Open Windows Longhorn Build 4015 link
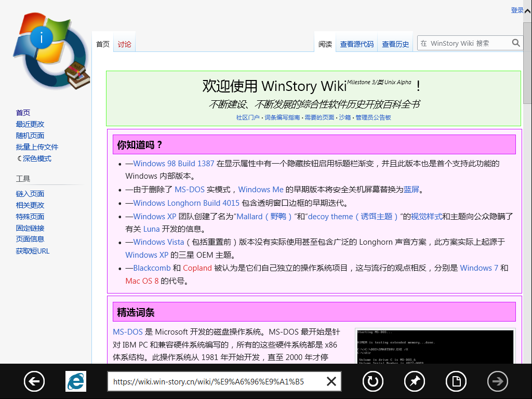This screenshot has width=532, height=399. tap(187, 203)
